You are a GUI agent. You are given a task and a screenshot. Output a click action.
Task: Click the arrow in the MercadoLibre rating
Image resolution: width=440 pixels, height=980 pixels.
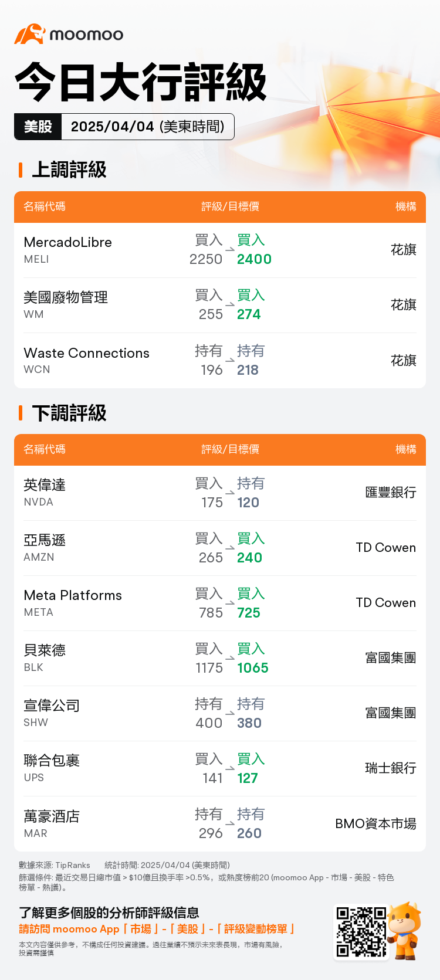coord(229,250)
